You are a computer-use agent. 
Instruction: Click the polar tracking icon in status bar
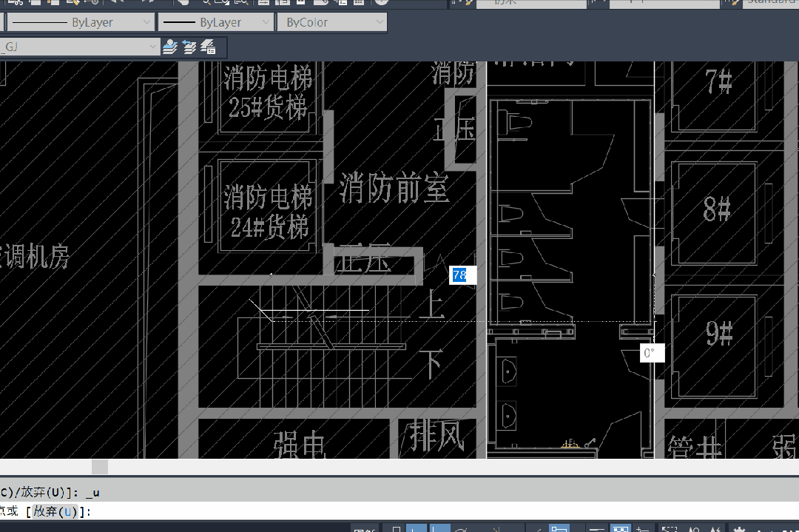[x=462, y=530]
